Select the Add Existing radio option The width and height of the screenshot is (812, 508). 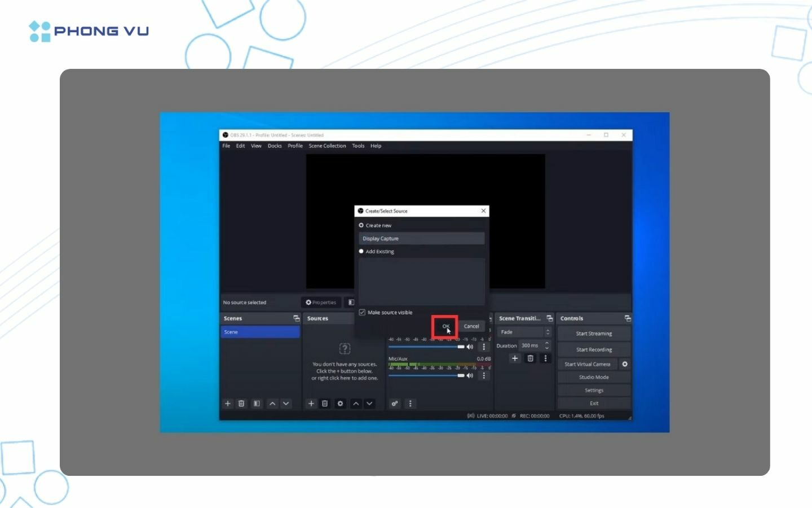(x=361, y=251)
